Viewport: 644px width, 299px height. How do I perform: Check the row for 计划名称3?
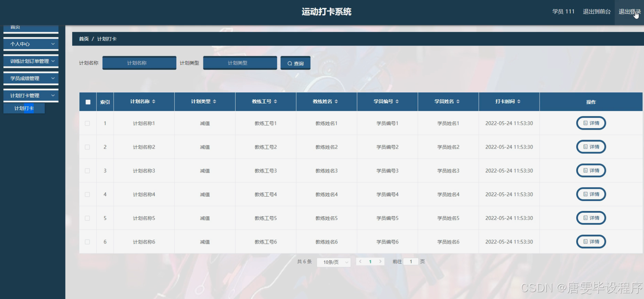tap(87, 171)
